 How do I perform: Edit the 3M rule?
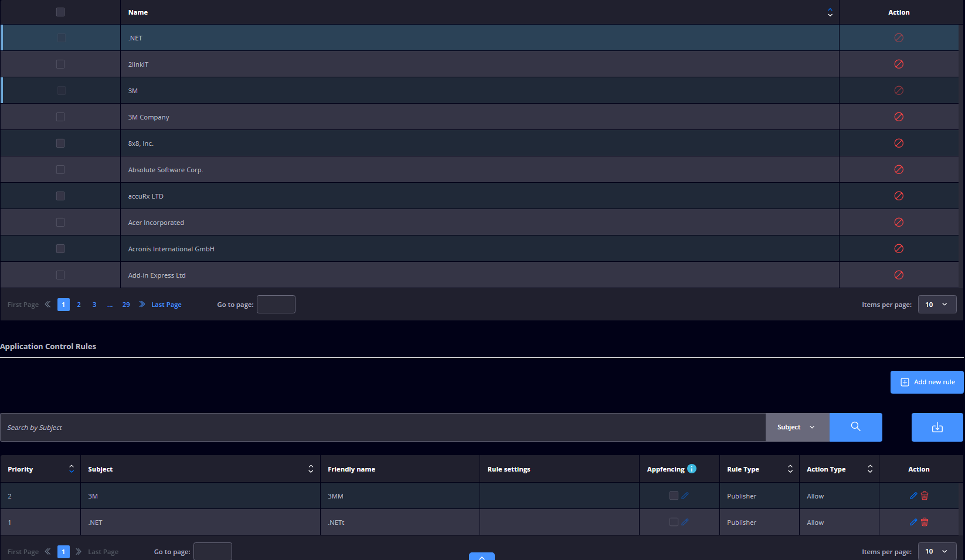[913, 496]
